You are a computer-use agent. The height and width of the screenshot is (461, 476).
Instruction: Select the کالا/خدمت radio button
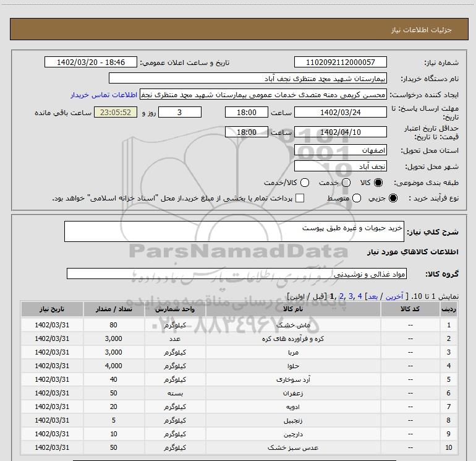305,183
